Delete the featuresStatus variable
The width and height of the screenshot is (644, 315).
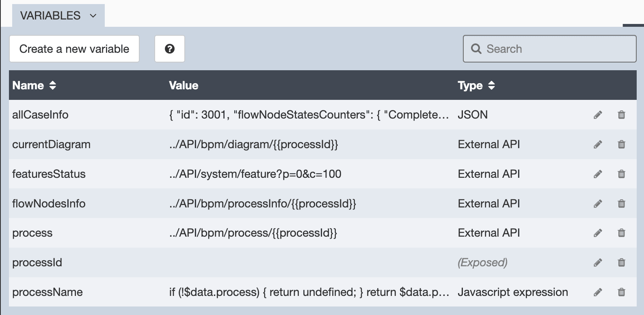click(x=621, y=174)
